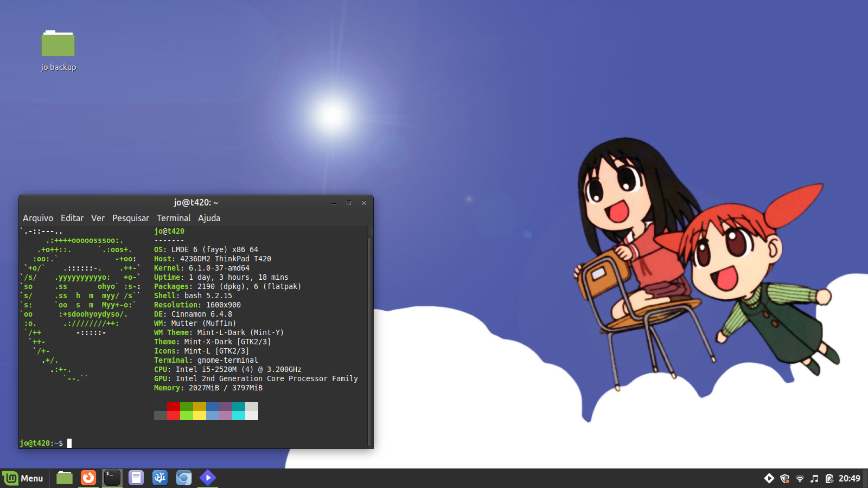
Task: Open the Terminal menu in menu bar
Action: coord(174,218)
